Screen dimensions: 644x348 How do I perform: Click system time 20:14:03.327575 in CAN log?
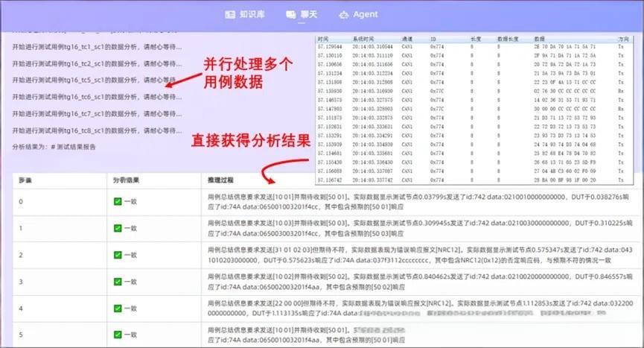(x=372, y=100)
